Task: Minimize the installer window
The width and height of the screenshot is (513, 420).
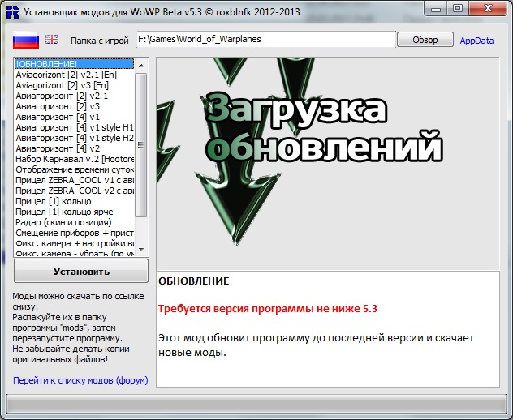Action: coord(435,9)
